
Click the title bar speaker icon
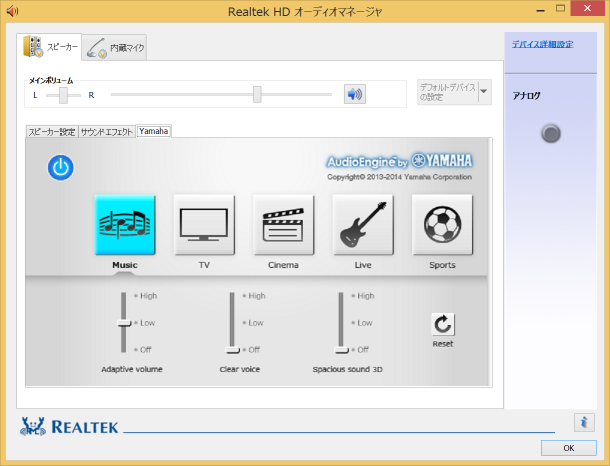[x=12, y=11]
